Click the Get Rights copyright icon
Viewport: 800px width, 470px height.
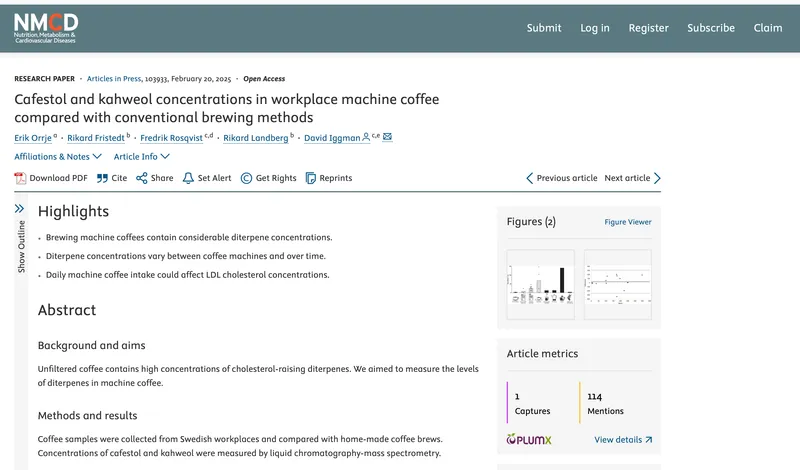tap(246, 178)
